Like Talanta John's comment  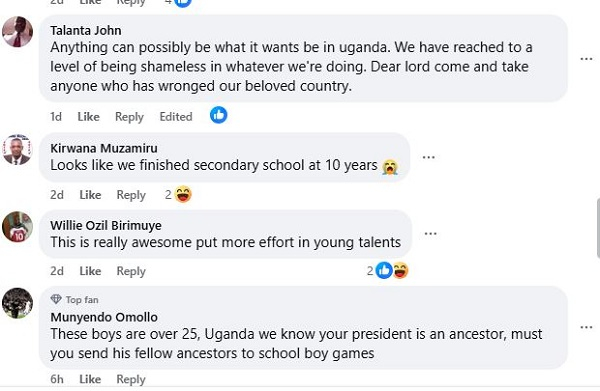pos(88,116)
